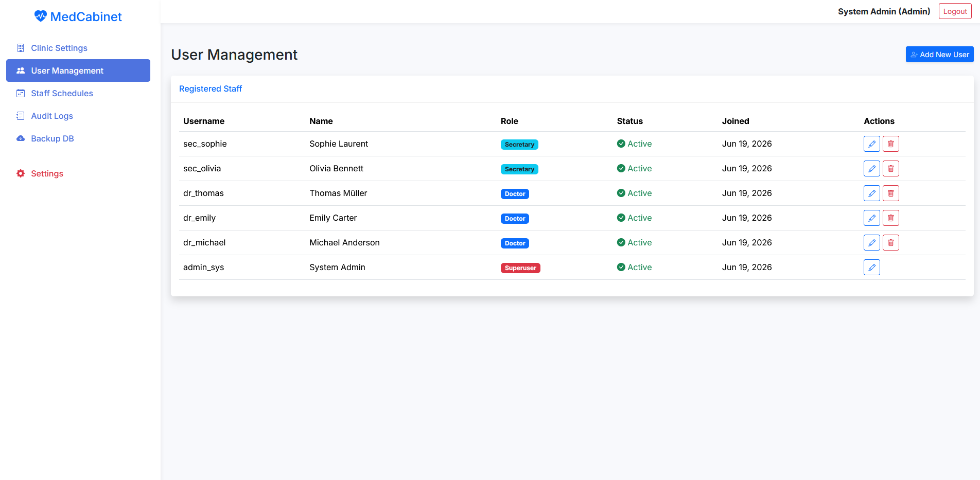Click the name Sophie Laurent
This screenshot has width=980, height=480.
pos(339,144)
